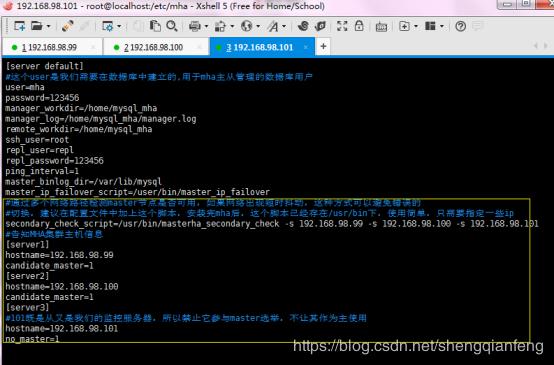Expand the new tab group dropdown arrow
Image resolution: width=554 pixels, height=365 pixels.
click(416, 26)
